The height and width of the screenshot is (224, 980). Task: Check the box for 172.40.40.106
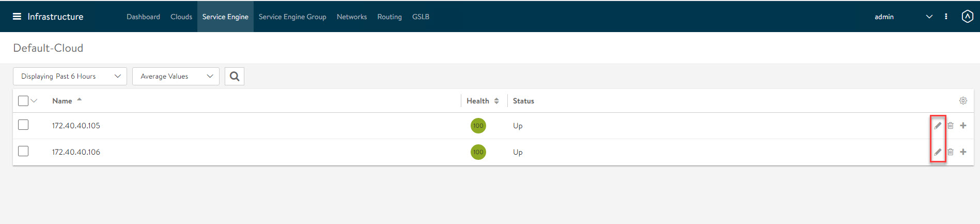pyautogui.click(x=23, y=152)
